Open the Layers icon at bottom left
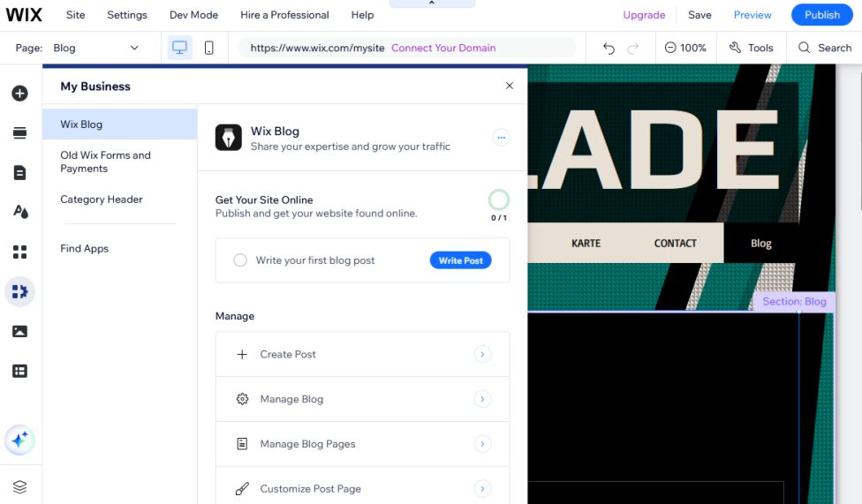The image size is (862, 504). (x=19, y=487)
